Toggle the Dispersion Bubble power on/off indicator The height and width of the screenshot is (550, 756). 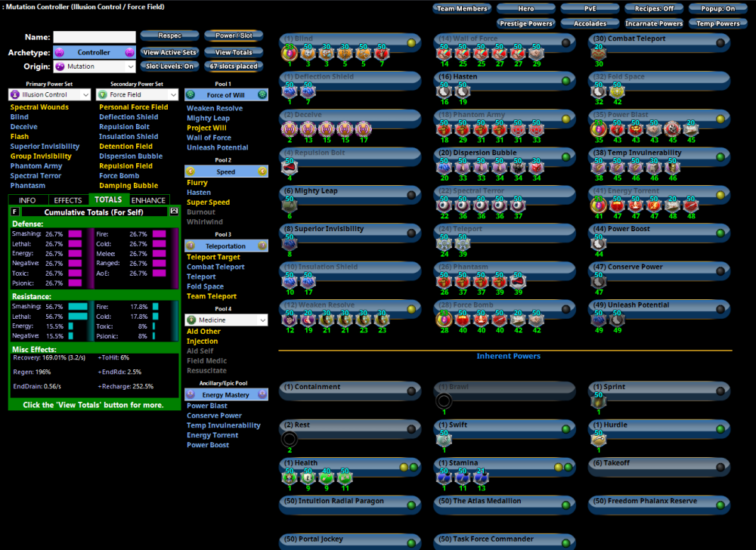tap(566, 156)
